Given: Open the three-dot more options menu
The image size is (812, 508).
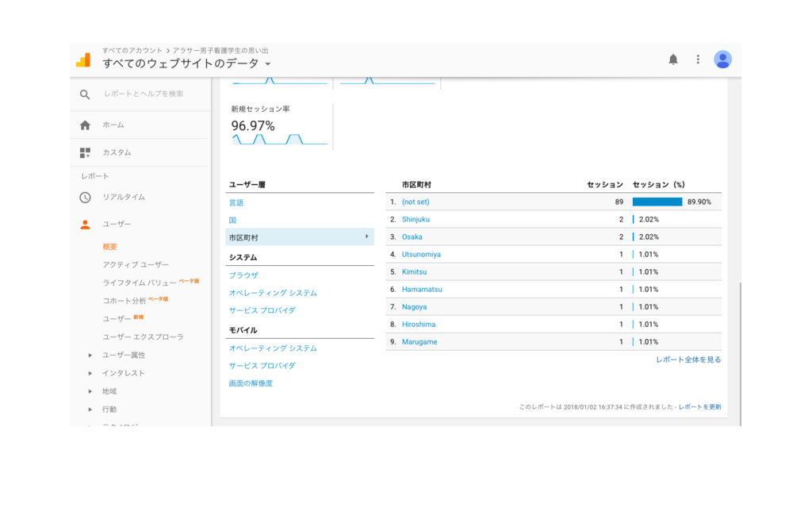Looking at the screenshot, I should click(698, 60).
